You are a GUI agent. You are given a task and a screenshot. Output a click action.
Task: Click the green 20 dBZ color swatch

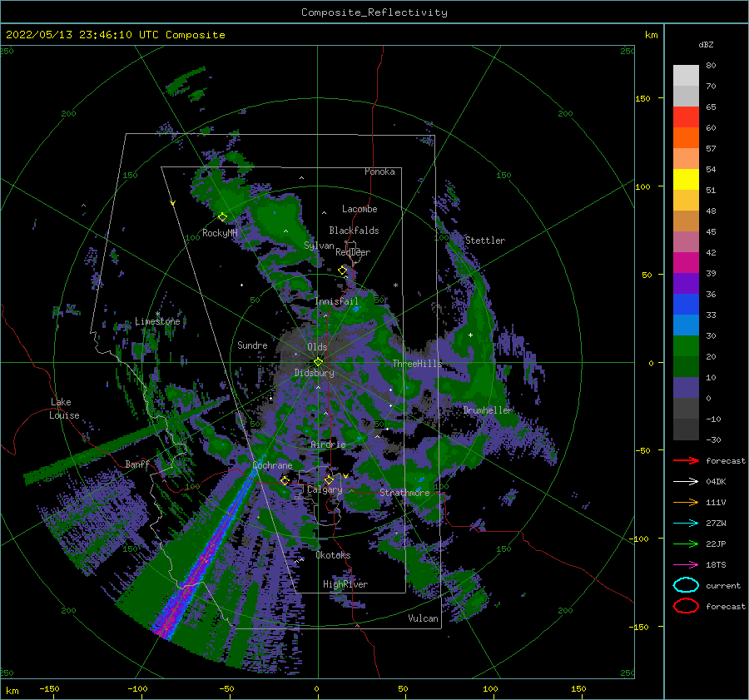(x=686, y=346)
